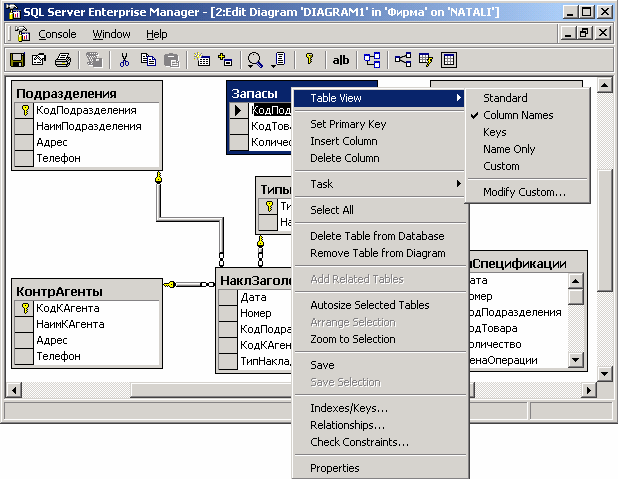Open Modify Custom... option
Screen dimensions: 618x479
pyautogui.click(x=524, y=192)
